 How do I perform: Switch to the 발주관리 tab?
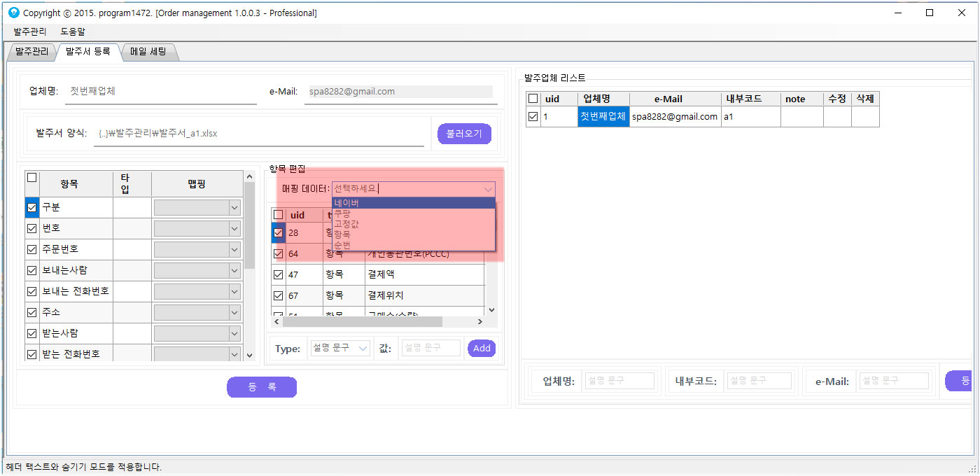coord(31,52)
